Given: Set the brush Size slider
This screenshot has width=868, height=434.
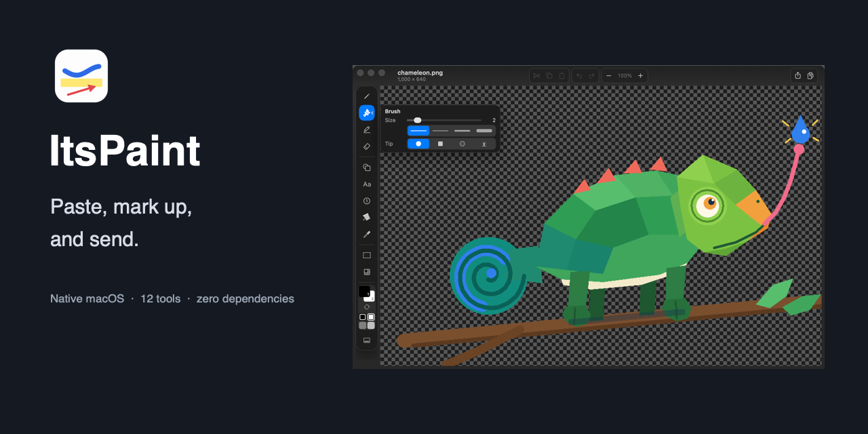Looking at the screenshot, I should 444,120.
